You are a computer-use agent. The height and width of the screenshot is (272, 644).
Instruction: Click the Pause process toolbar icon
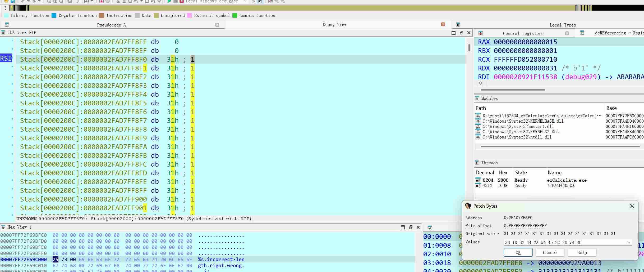176,1
